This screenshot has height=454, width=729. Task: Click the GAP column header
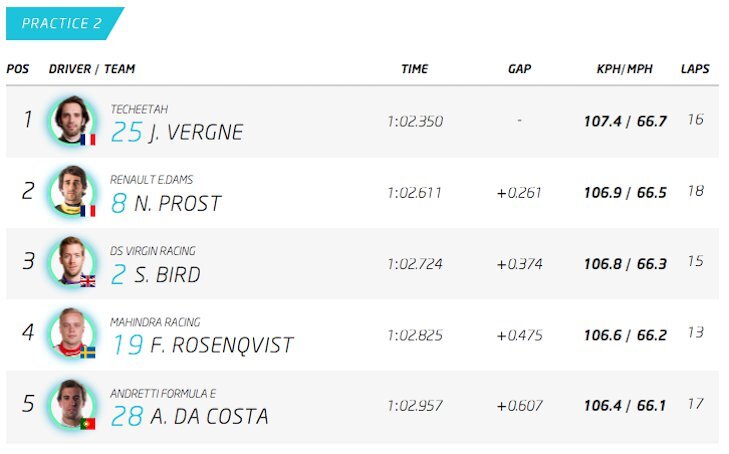click(519, 69)
